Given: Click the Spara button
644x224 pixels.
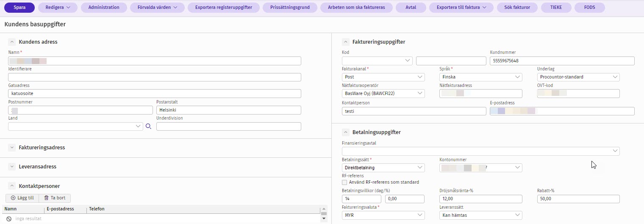Looking at the screenshot, I should click(19, 7).
